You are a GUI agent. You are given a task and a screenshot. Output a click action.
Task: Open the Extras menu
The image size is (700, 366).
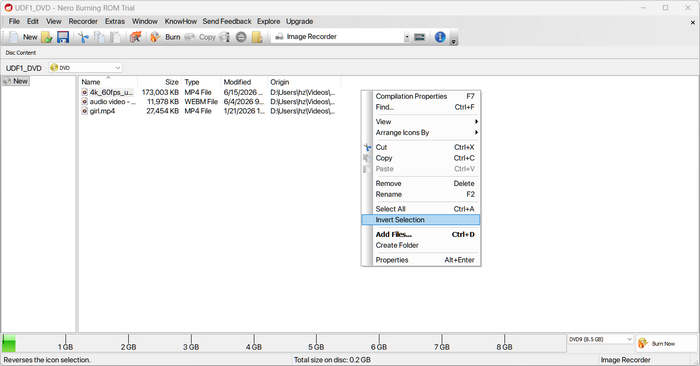[x=115, y=21]
